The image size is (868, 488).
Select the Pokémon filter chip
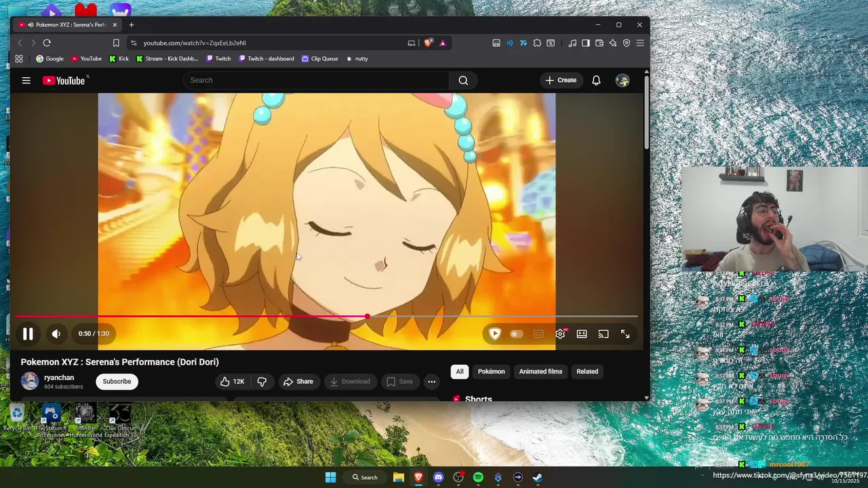[491, 371]
